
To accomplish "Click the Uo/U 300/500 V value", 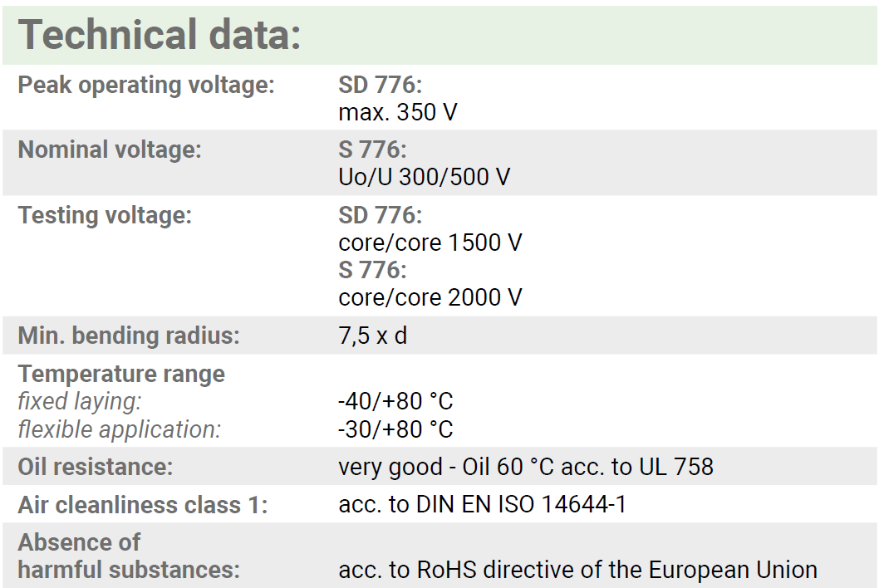I will point(425,177).
